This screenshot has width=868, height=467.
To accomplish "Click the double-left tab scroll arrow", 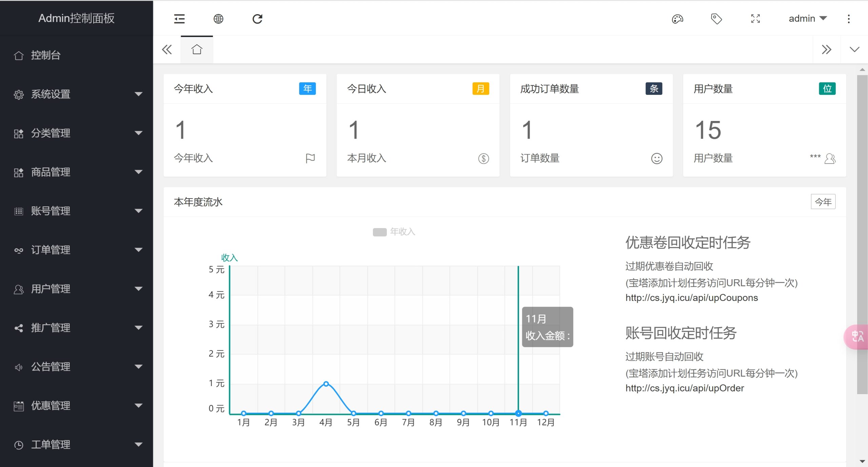I will click(x=167, y=49).
